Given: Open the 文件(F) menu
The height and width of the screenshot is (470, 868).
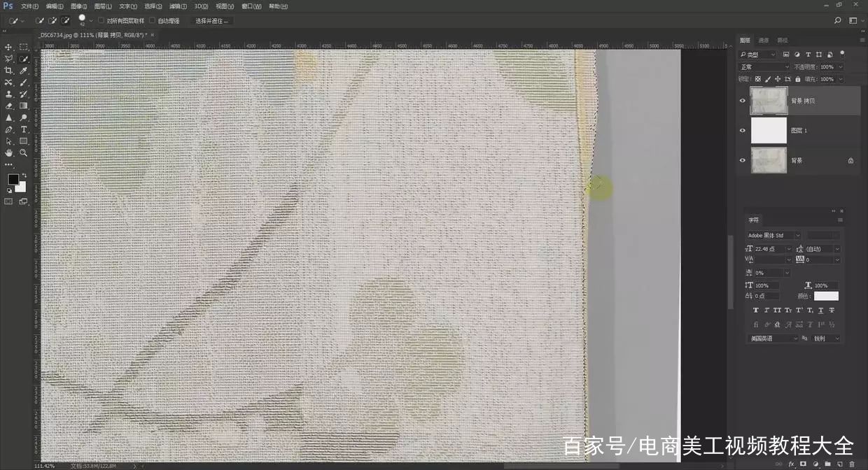Looking at the screenshot, I should pyautogui.click(x=30, y=6).
